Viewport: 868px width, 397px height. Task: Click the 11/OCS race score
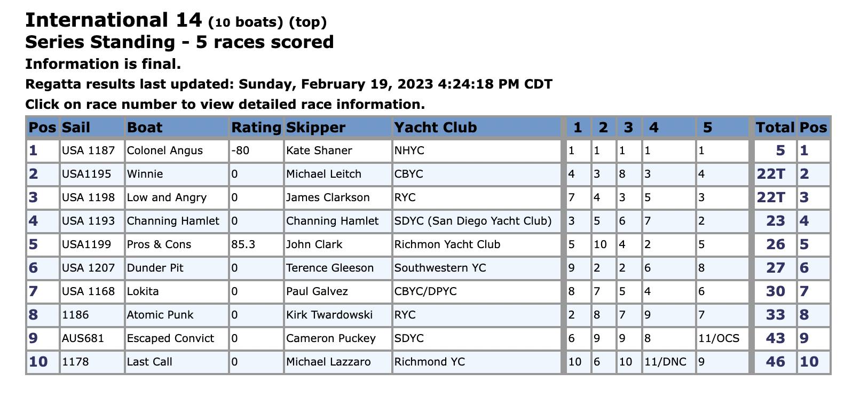click(x=719, y=338)
